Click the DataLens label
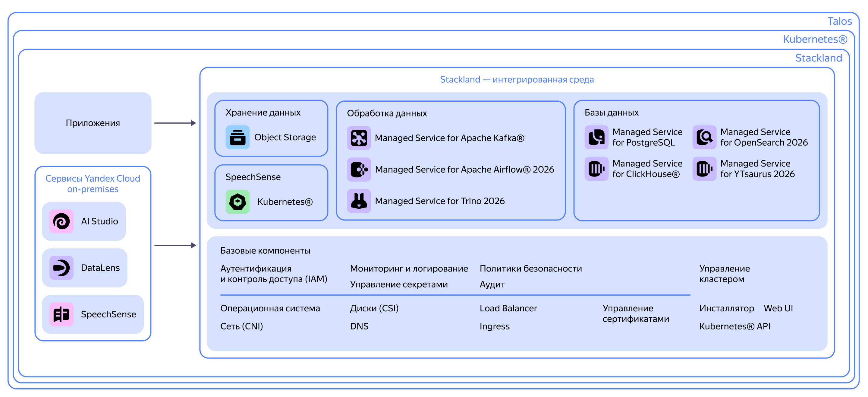Viewport: 868px width, 397px height. [100, 268]
